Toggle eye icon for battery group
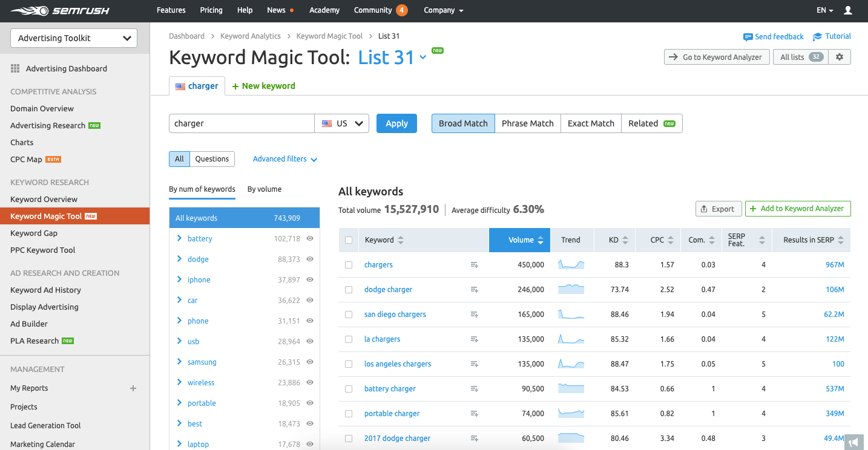 pos(310,239)
